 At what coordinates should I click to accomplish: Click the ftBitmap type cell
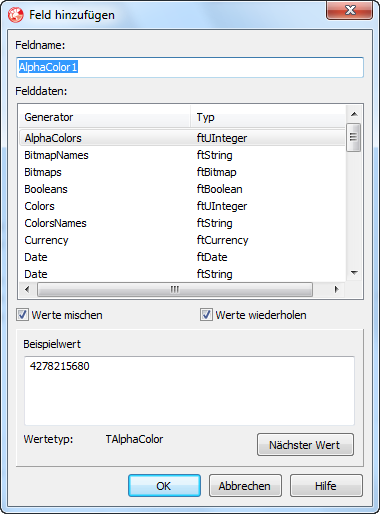[x=216, y=172]
